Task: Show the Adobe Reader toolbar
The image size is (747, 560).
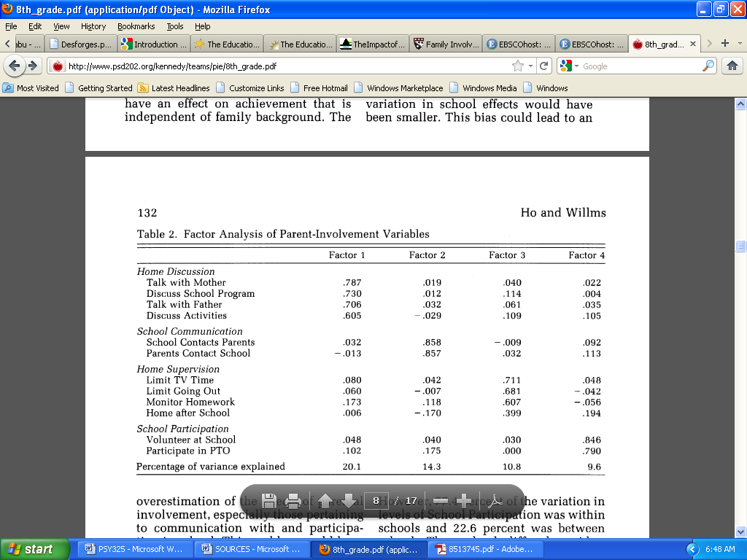Action: (x=495, y=501)
